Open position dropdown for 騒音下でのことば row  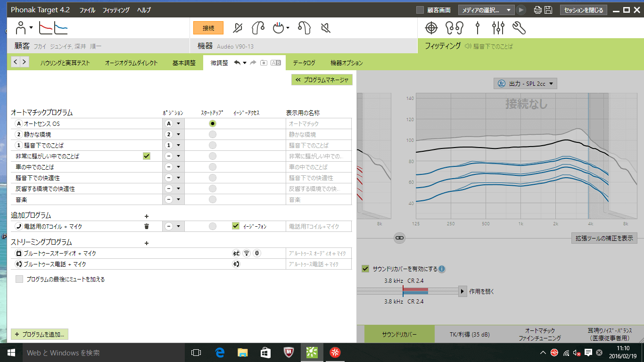(173, 145)
